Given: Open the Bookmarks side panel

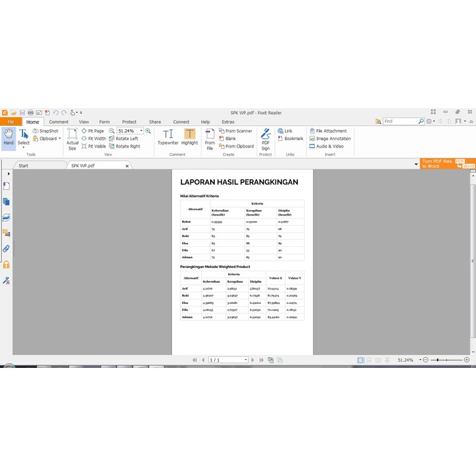Looking at the screenshot, I should (6, 186).
